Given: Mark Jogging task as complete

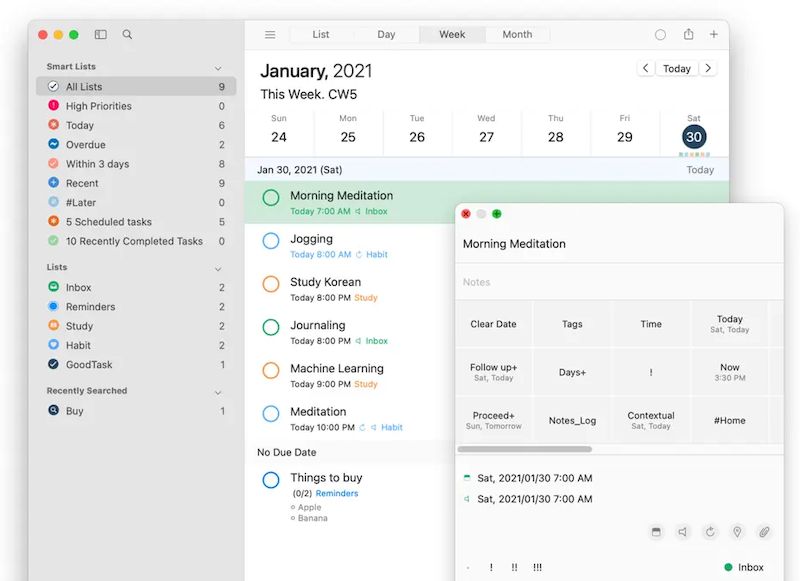Looking at the screenshot, I should (x=271, y=241).
